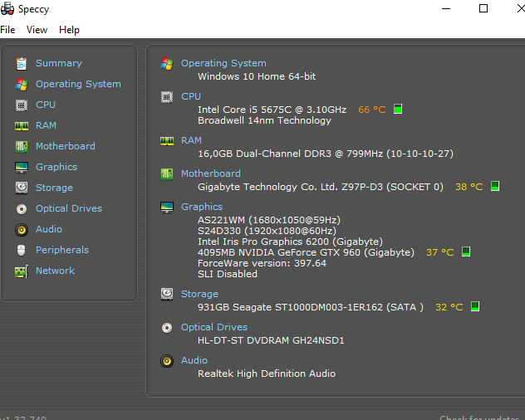Click the 66 °C CPU temperature value
This screenshot has height=420, width=525.
coord(372,110)
